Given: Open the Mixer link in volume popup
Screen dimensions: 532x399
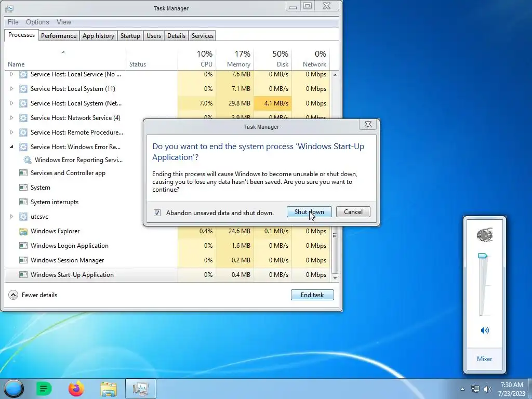Looking at the screenshot, I should [x=485, y=358].
